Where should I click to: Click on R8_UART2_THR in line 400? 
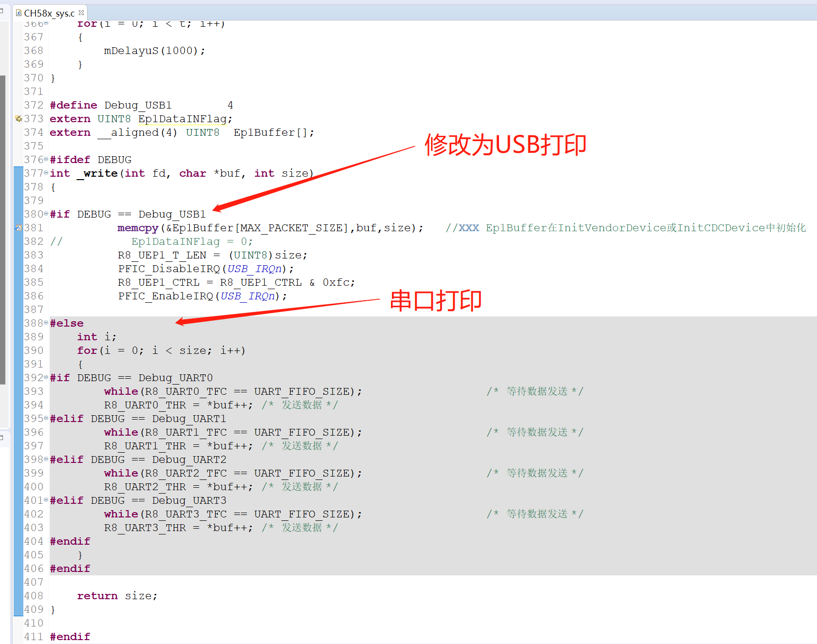pos(145,487)
